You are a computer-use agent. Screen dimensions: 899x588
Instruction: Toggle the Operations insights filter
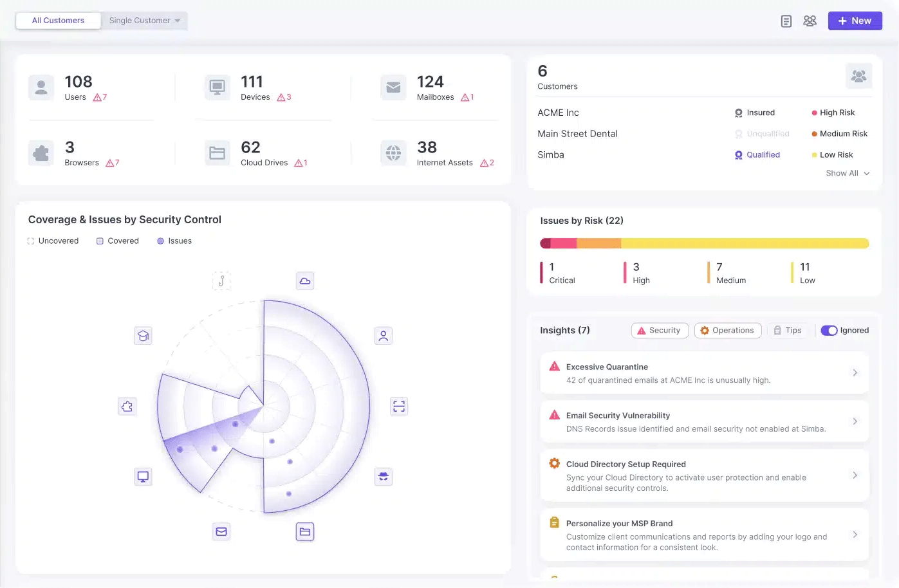pyautogui.click(x=728, y=331)
